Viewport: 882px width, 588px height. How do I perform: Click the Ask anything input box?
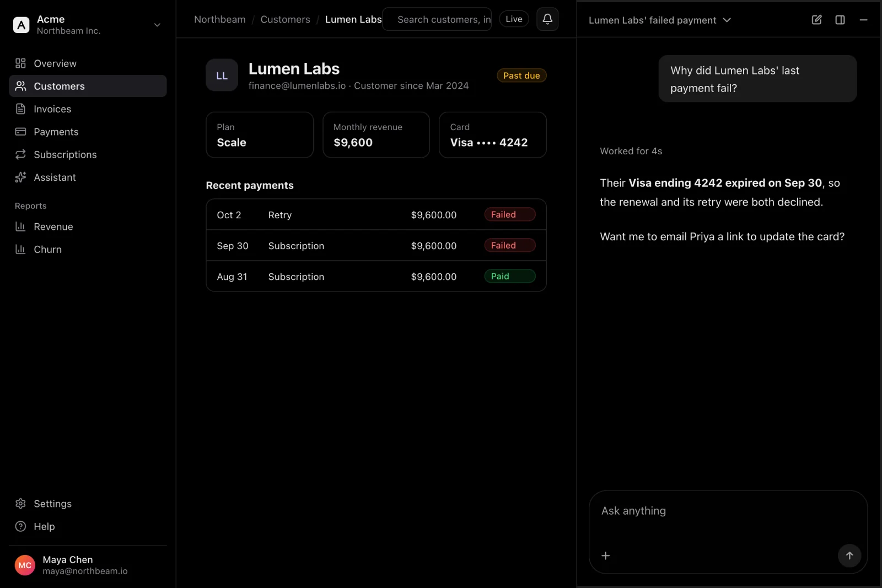point(728,532)
